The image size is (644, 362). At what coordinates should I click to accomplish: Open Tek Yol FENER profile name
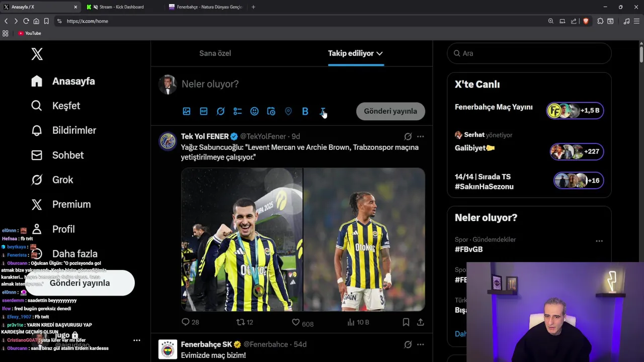tap(205, 136)
